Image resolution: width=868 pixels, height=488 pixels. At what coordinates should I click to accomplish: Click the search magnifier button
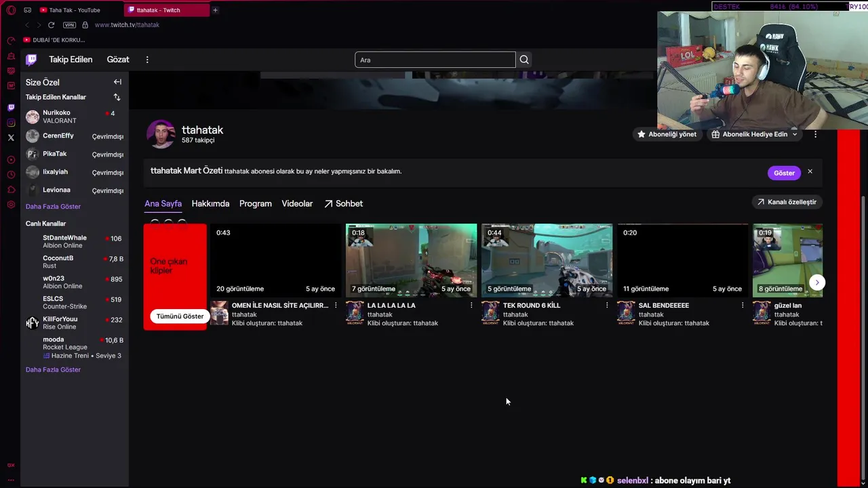(x=524, y=60)
